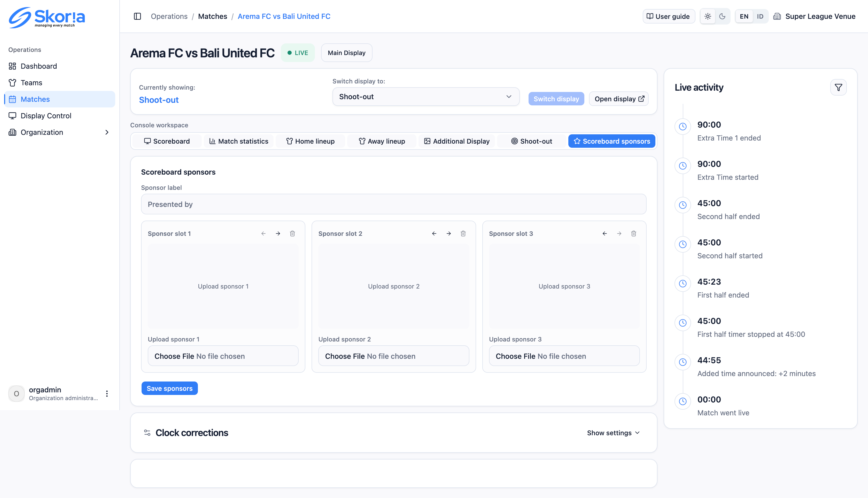
Task: Delete Sponsor slot 2 trash icon
Action: [x=463, y=233]
